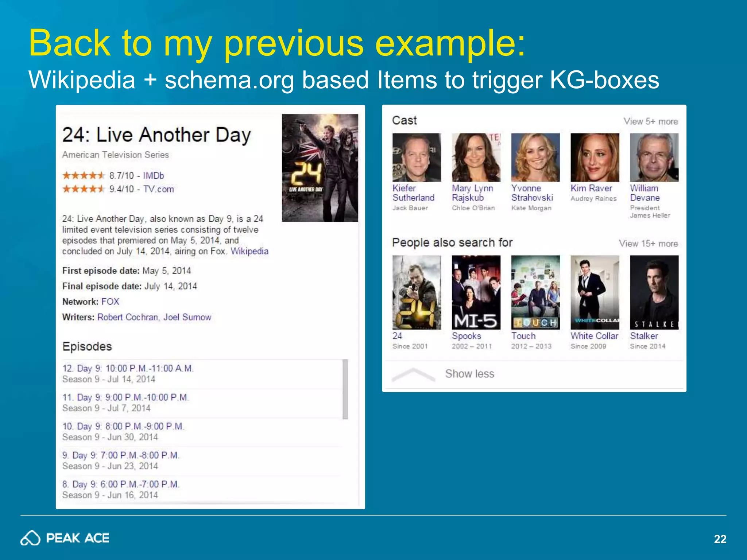Click the Stalker poster thumbnail

point(654,292)
